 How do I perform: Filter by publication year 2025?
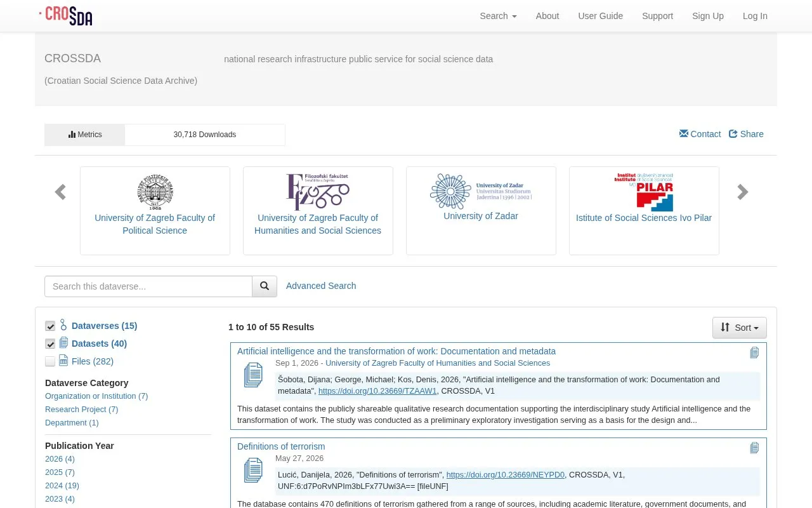click(x=60, y=472)
